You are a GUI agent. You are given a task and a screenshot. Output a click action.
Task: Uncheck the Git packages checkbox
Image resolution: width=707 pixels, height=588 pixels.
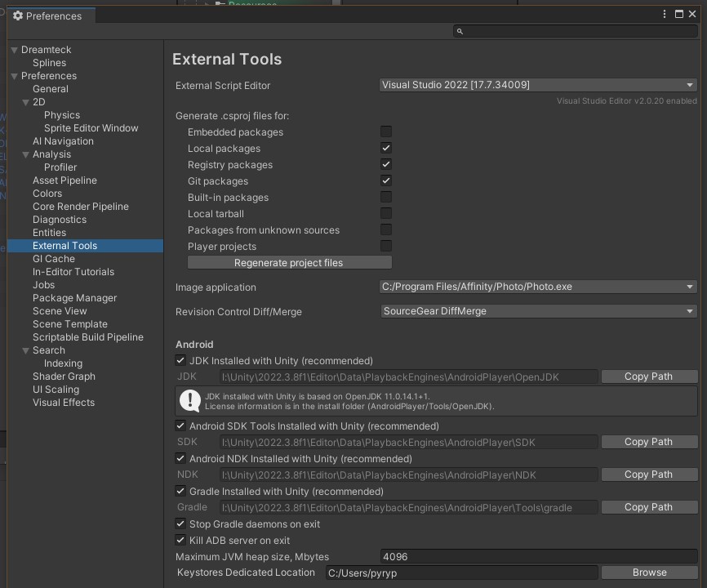point(385,180)
